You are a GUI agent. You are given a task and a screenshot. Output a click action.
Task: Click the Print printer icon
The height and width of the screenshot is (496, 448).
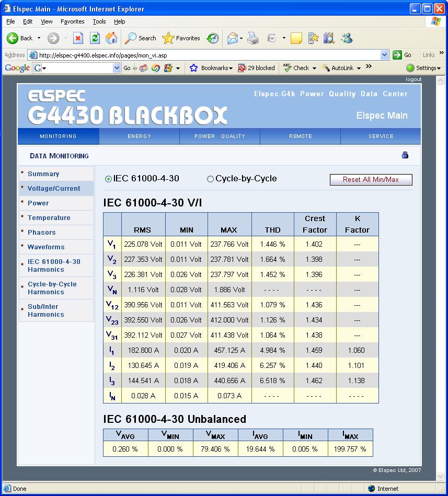click(x=253, y=38)
